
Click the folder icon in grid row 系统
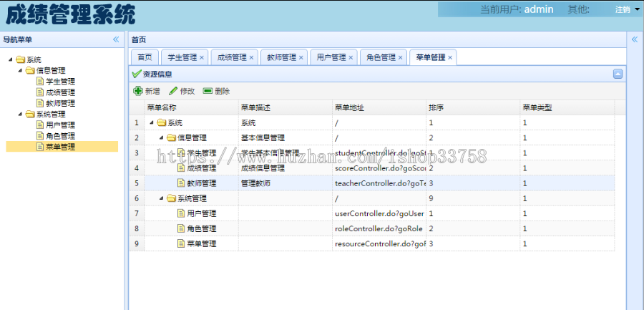coord(162,122)
